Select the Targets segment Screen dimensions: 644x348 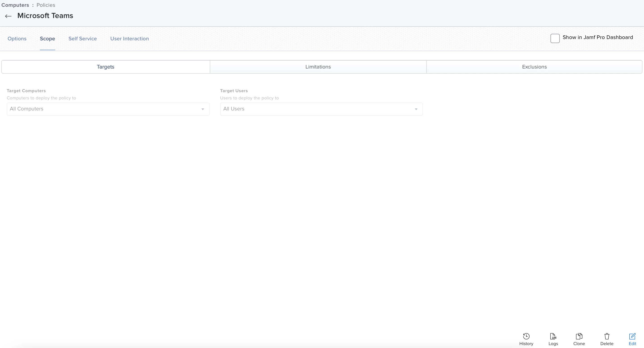point(105,67)
